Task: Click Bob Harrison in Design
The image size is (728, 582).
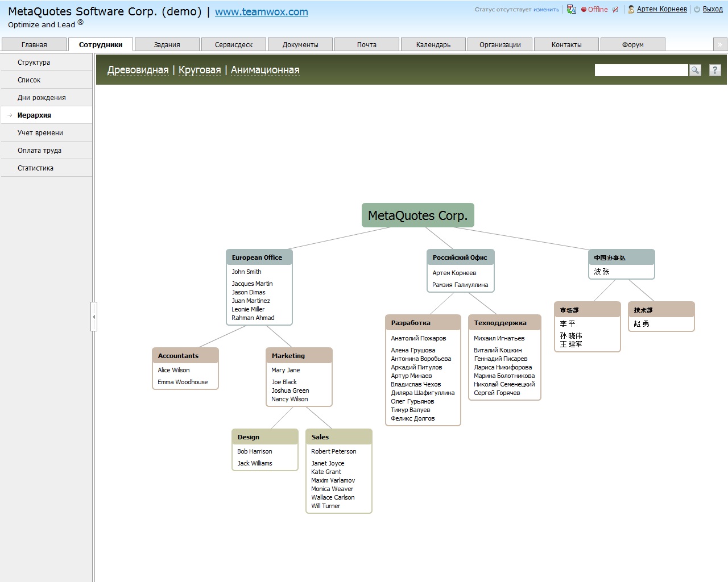Action: point(255,451)
